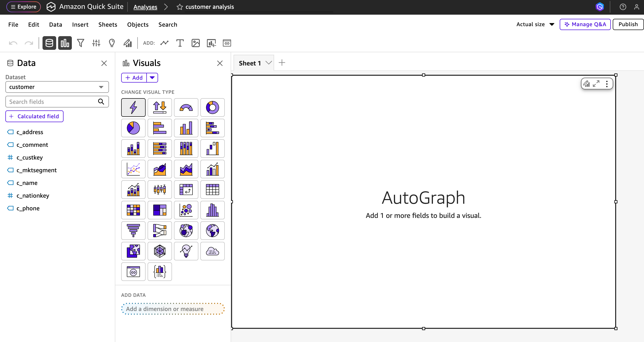The height and width of the screenshot is (342, 644).
Task: Expand the Add visual dropdown arrow
Action: tap(152, 78)
